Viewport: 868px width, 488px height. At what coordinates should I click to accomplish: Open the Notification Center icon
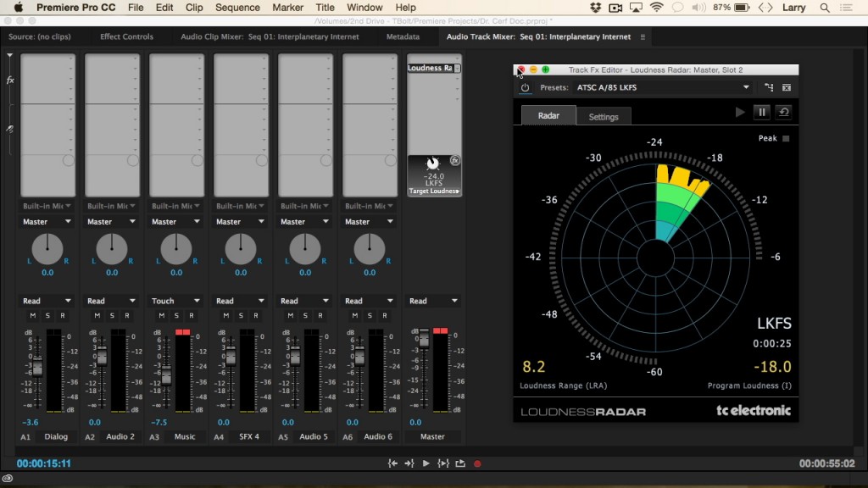[846, 8]
